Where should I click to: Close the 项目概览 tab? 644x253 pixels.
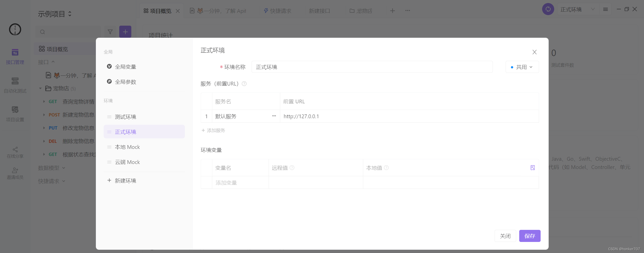(178, 11)
